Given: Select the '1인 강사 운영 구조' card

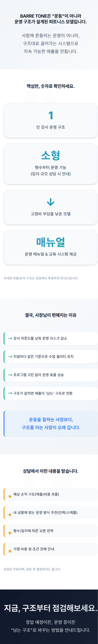Looking at the screenshot, I should (x=50, y=121).
